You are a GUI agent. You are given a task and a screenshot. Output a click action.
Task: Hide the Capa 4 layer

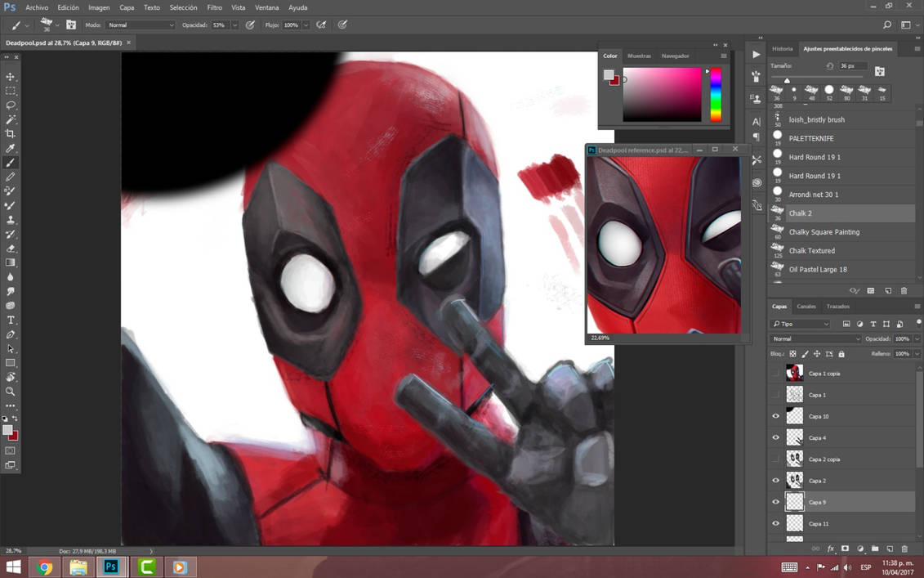(x=775, y=437)
